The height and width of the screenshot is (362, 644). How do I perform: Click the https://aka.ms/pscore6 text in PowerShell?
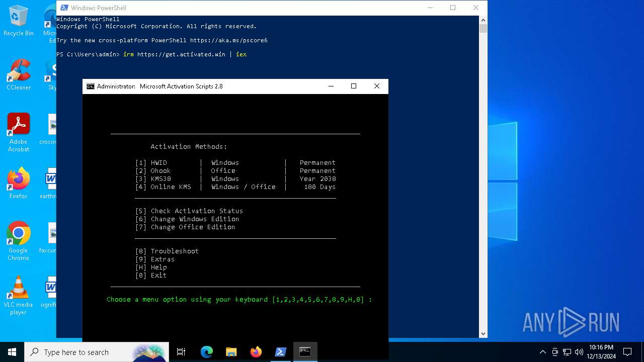[x=229, y=40]
